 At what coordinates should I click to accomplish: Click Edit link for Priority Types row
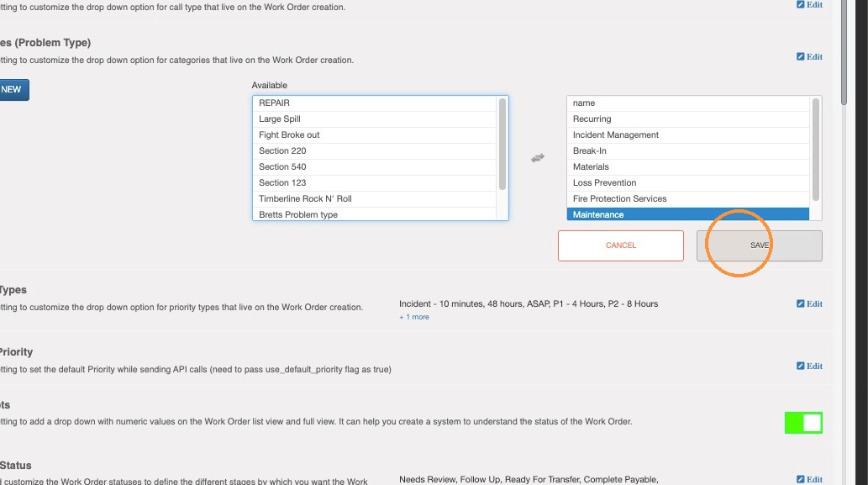click(809, 303)
